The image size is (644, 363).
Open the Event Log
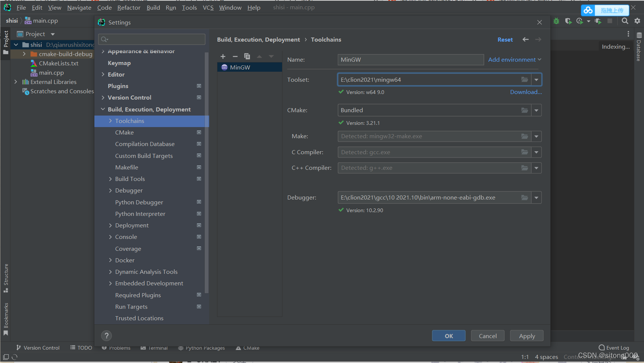pos(614,348)
